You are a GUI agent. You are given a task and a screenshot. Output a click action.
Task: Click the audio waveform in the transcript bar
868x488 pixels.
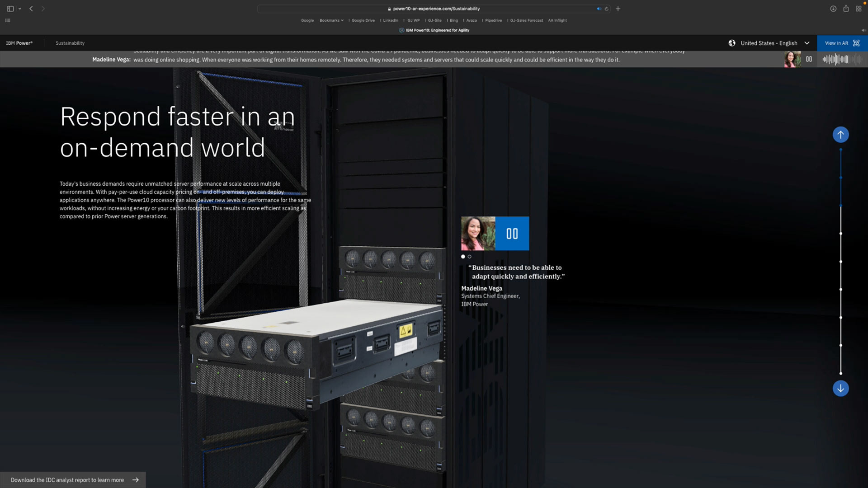tap(841, 59)
